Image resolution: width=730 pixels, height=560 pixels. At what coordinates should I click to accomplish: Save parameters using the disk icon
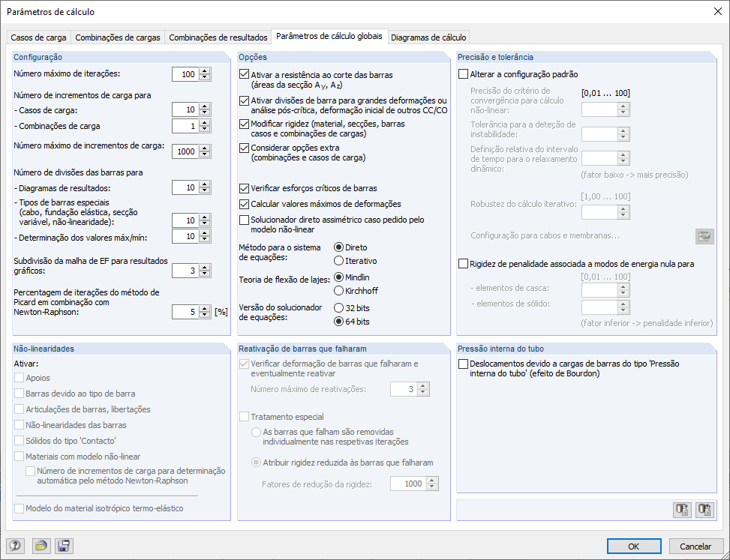pos(64,546)
